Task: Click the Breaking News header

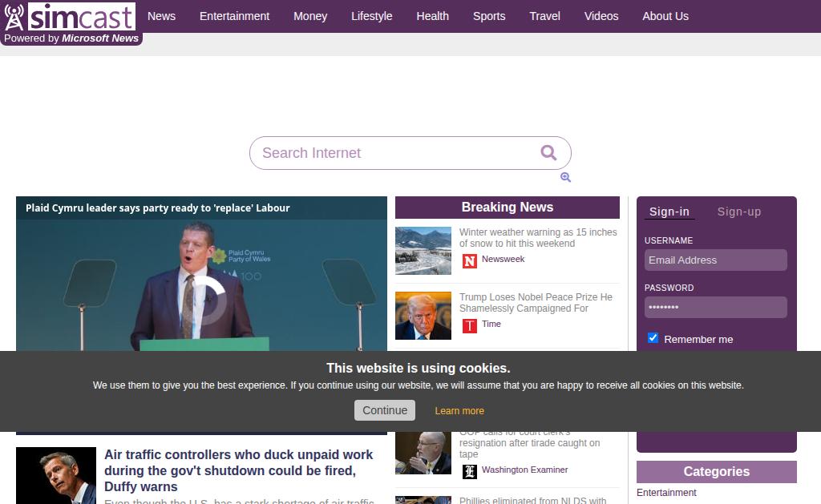Action: [x=508, y=208]
